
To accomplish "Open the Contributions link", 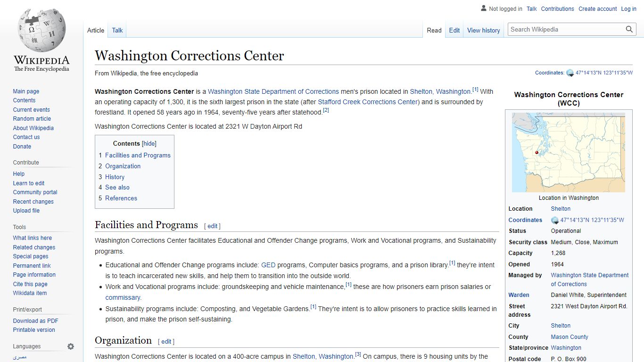I will pyautogui.click(x=558, y=9).
